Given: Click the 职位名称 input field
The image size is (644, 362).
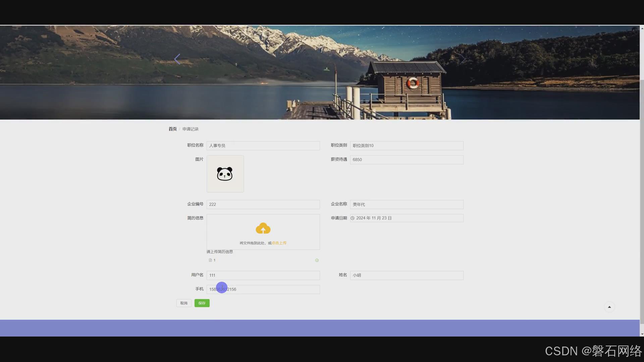Looking at the screenshot, I should [x=263, y=145].
